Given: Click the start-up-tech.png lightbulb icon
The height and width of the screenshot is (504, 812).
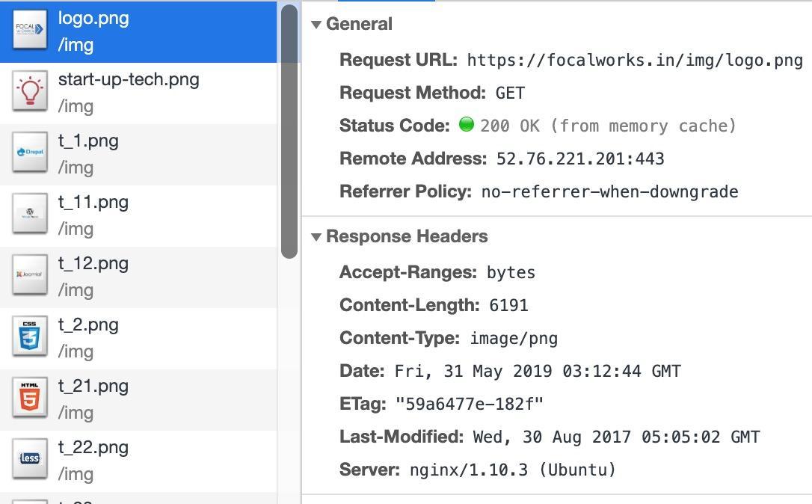Looking at the screenshot, I should [30, 92].
